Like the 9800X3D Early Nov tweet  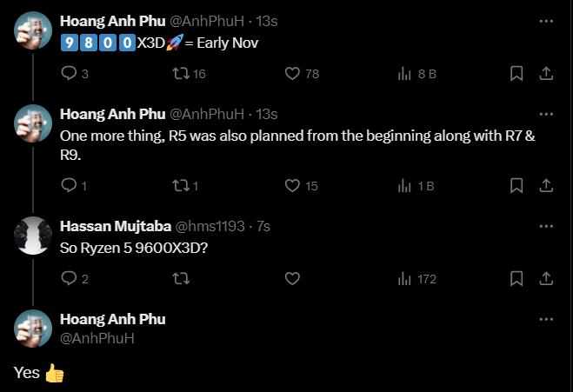pyautogui.click(x=292, y=74)
